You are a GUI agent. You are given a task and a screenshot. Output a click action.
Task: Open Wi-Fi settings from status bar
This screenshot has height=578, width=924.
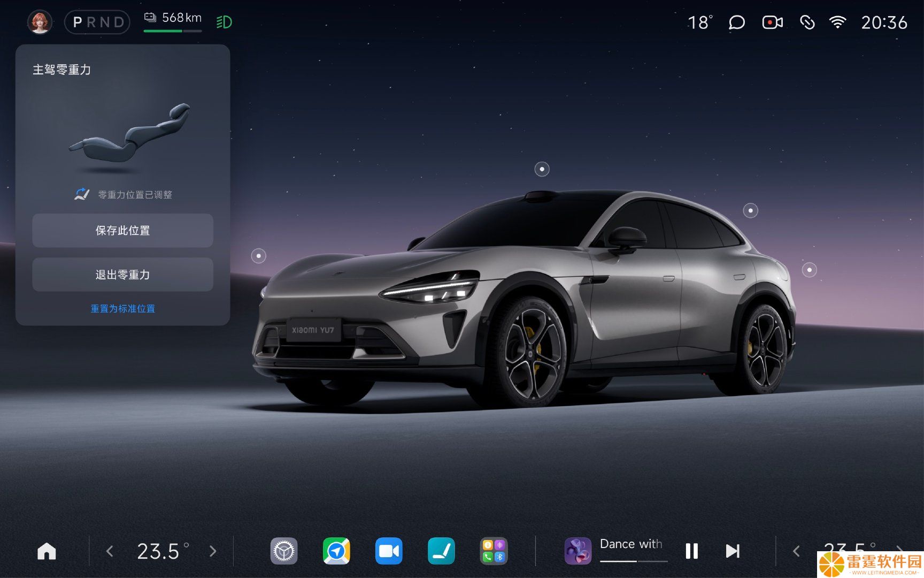click(x=837, y=22)
